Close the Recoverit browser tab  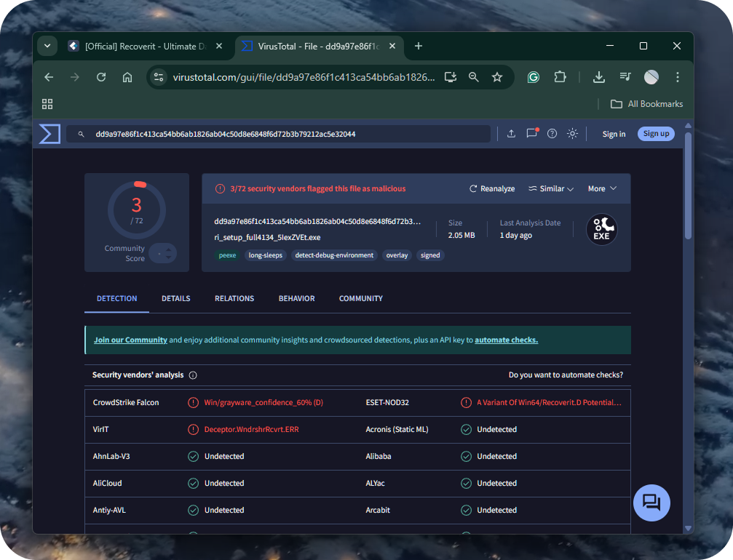coord(219,46)
